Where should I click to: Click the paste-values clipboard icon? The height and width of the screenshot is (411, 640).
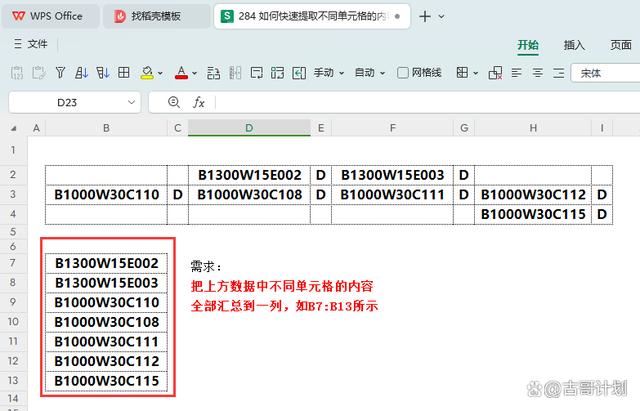coord(17,73)
